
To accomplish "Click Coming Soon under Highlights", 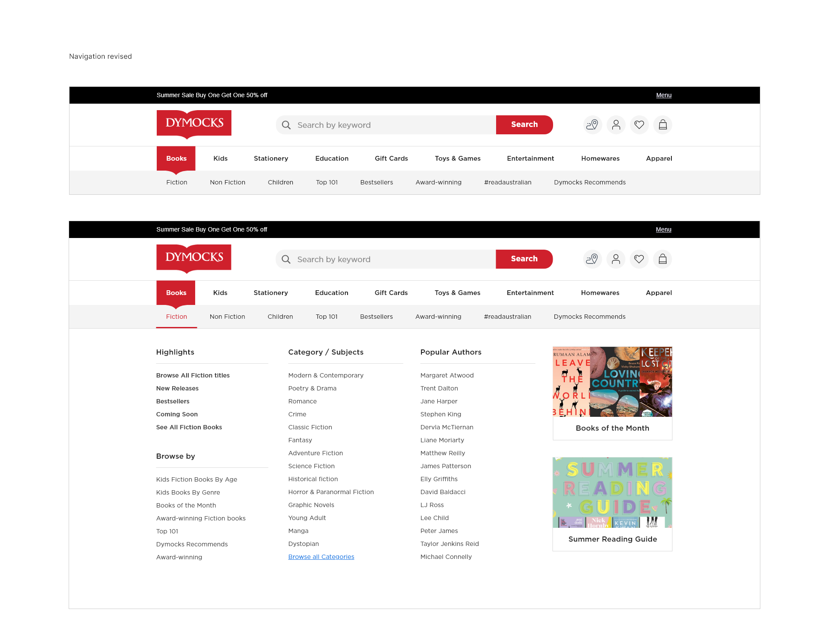I will click(x=177, y=414).
